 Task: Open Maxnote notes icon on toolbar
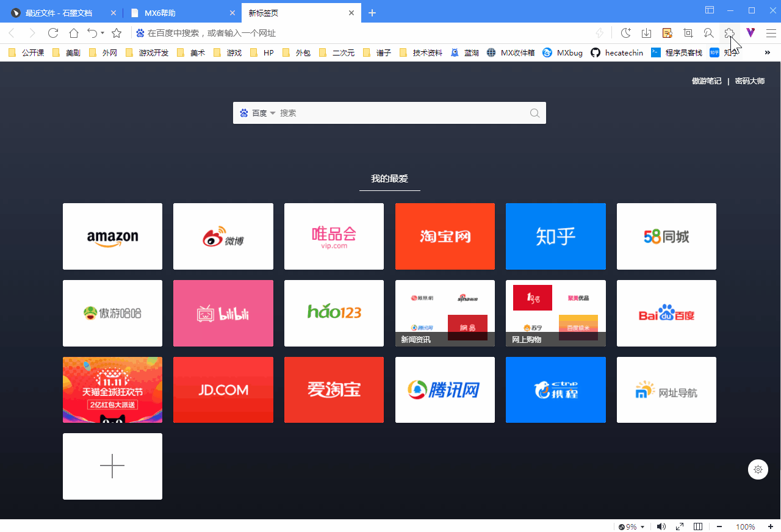(667, 33)
